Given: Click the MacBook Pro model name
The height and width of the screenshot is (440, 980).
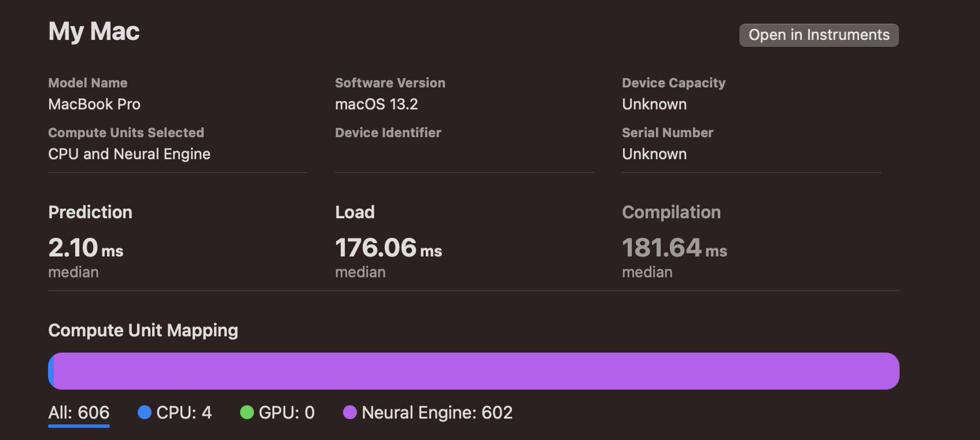Looking at the screenshot, I should tap(94, 104).
